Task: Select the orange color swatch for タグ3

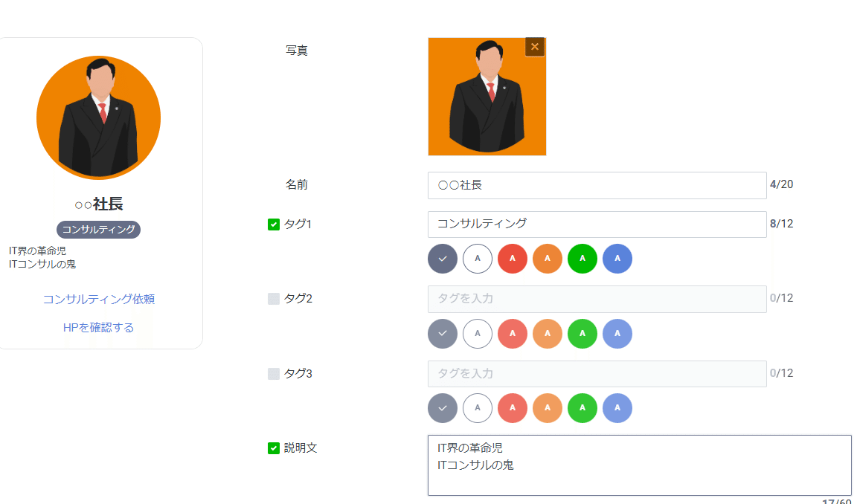Action: (x=548, y=408)
